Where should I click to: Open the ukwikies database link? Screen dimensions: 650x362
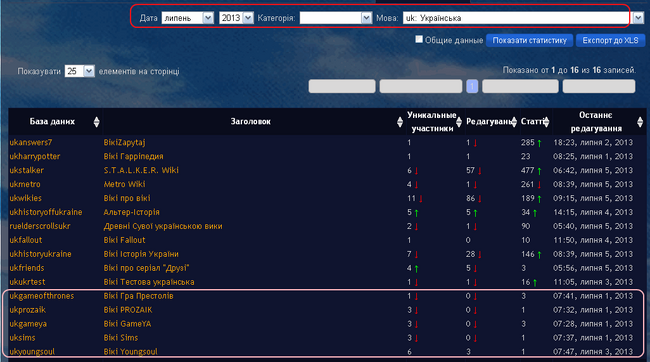click(25, 198)
